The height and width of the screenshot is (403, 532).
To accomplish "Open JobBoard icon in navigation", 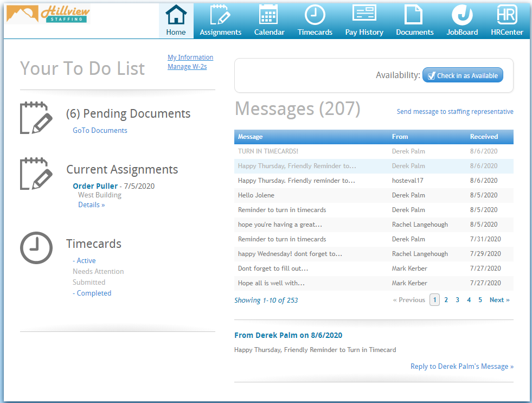I will [462, 15].
